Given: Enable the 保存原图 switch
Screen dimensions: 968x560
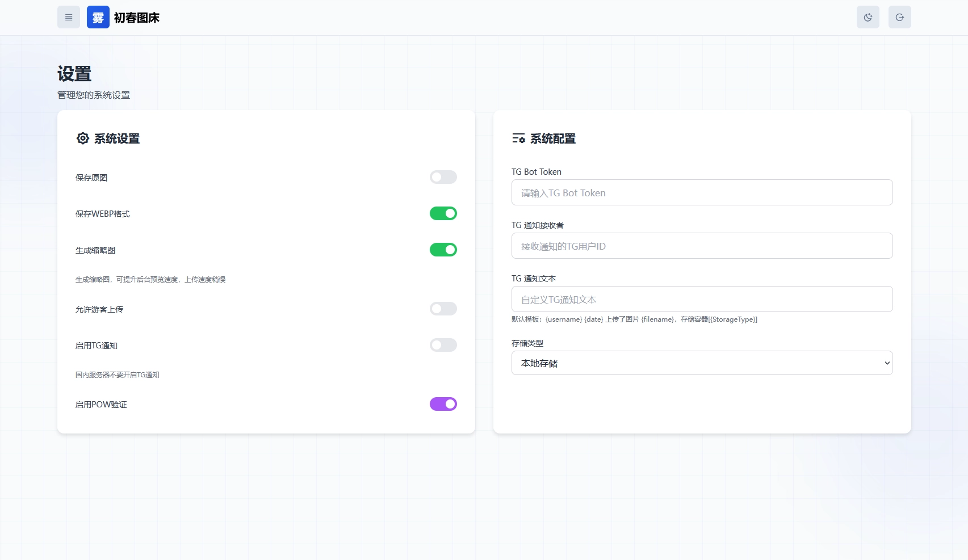Looking at the screenshot, I should click(x=443, y=177).
